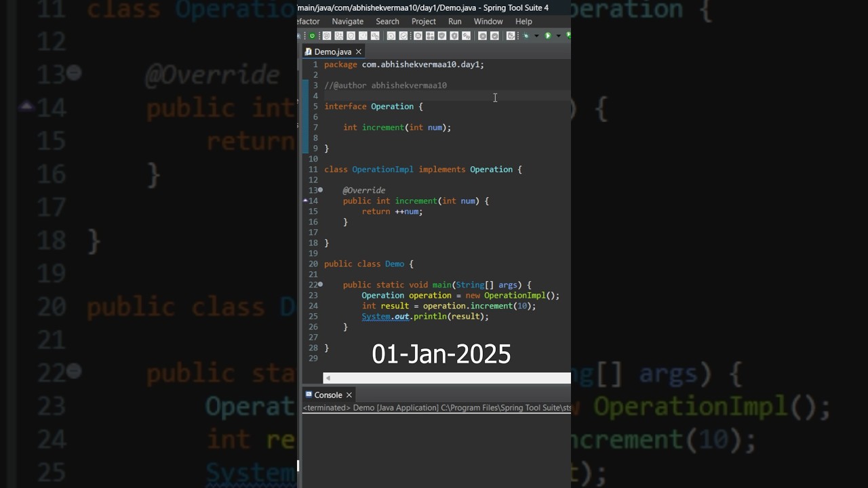
Task: Click the Debug bug icon in toolbar
Action: [526, 36]
